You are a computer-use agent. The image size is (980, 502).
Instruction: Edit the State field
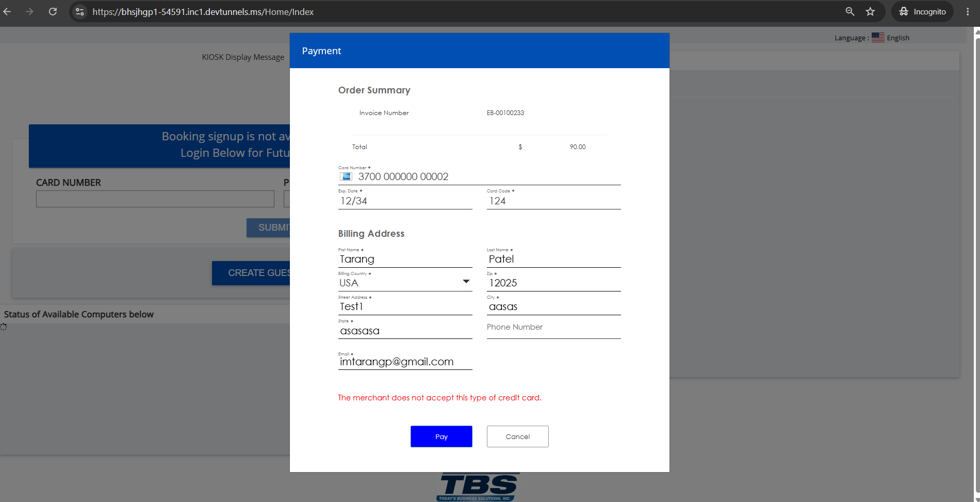click(x=405, y=331)
